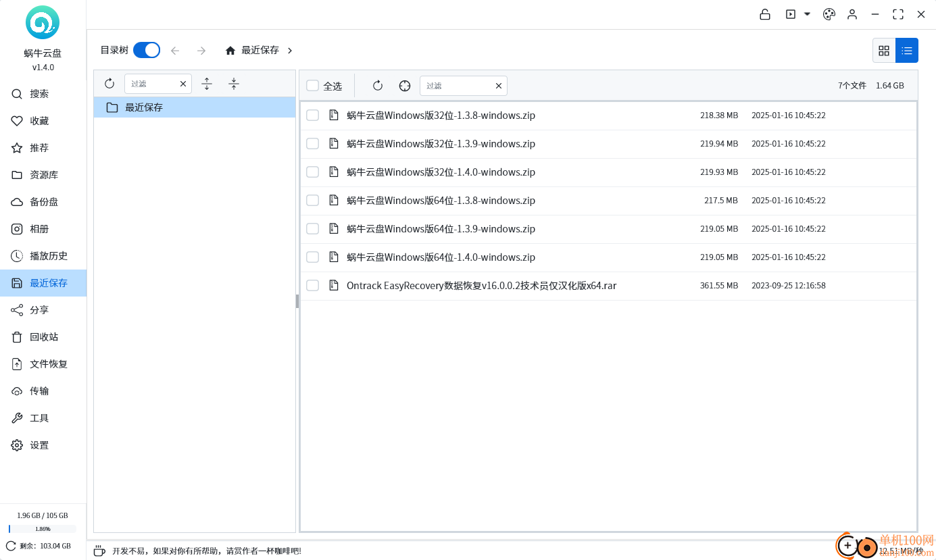
Task: Check box for Windows版32位-1.3.8 zip
Action: coord(312,116)
